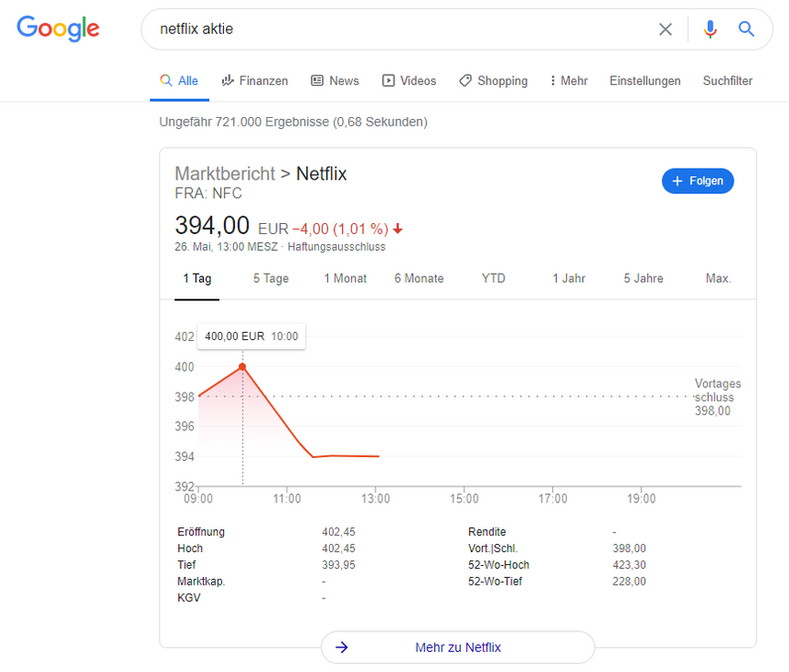
Task: Select the YTD chart range
Action: click(493, 278)
